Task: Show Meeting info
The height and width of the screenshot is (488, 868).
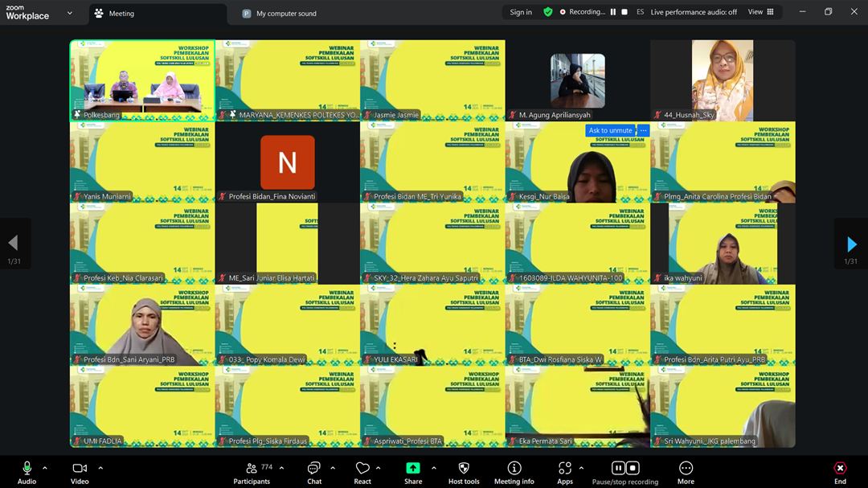Action: 514,469
